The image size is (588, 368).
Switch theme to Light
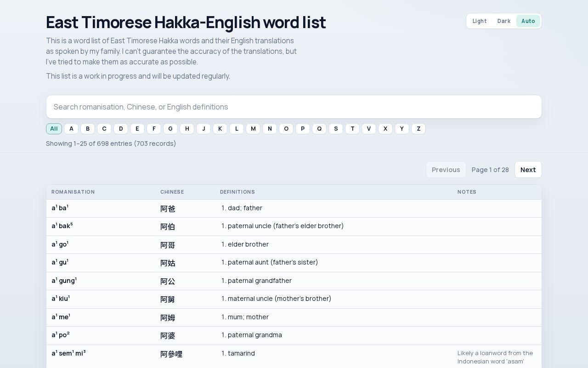point(480,21)
